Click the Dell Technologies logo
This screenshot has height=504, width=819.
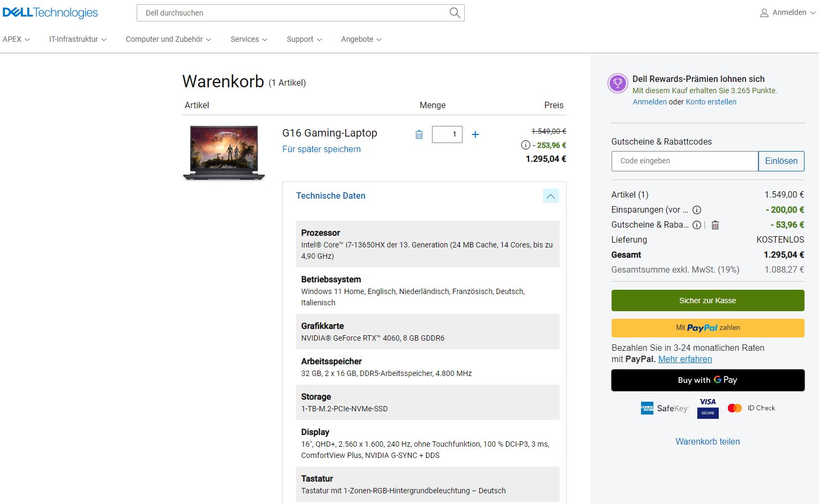(50, 13)
